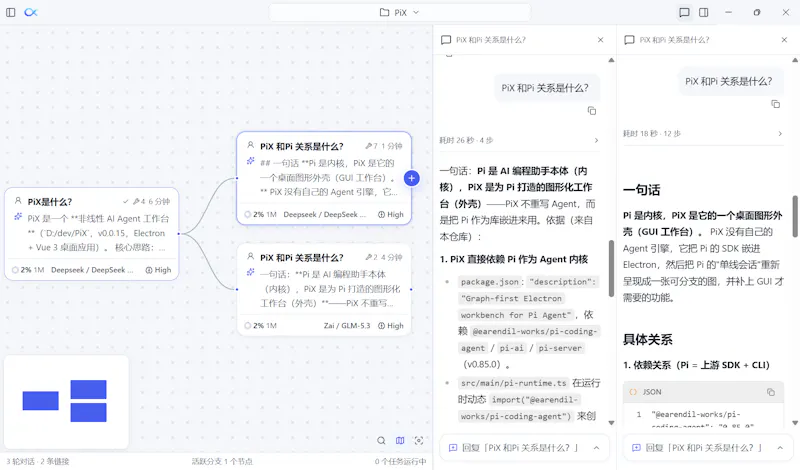The width and height of the screenshot is (800, 470).
Task: Select the 4 分钟 PiX 和Pi 关系是什么? node title
Action: tap(302, 257)
